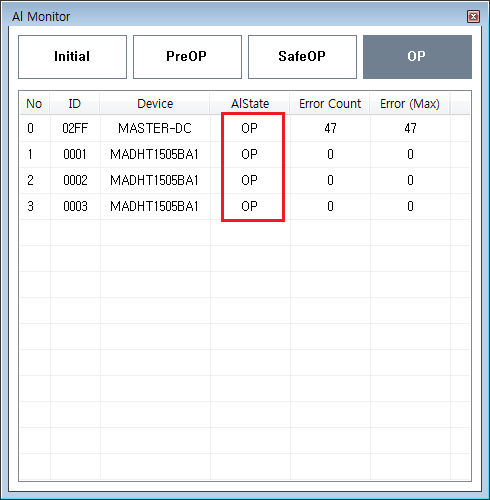This screenshot has width=490, height=500.
Task: Select the MADHT1505BA1 device with ID 0001
Action: tap(245, 154)
